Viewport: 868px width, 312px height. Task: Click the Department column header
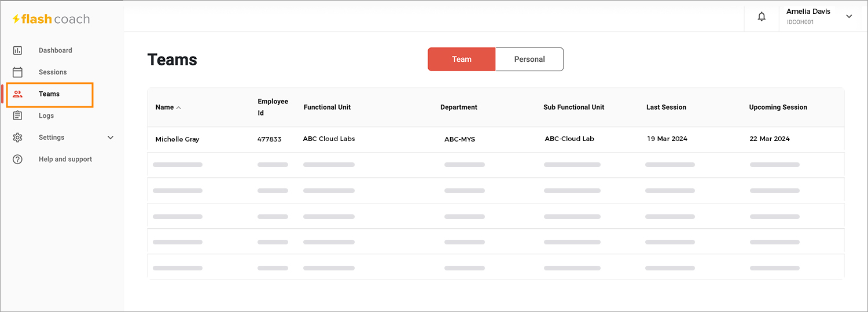click(459, 107)
